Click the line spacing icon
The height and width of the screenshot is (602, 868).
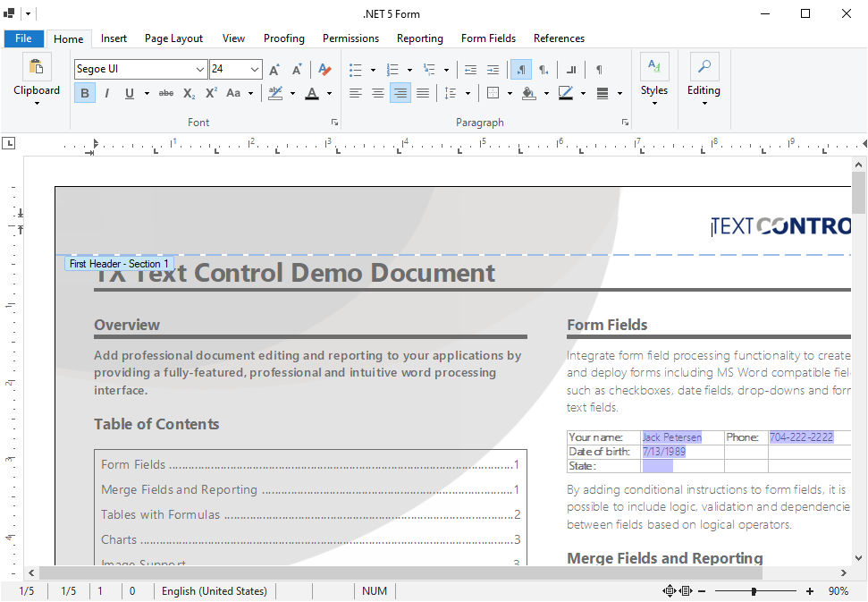pyautogui.click(x=451, y=93)
